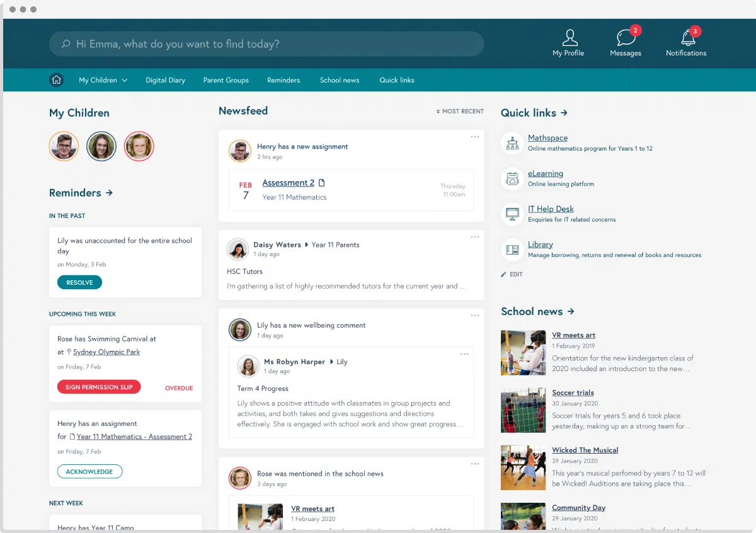756x533 pixels.
Task: Click the IT Help Desk monitor icon
Action: pyautogui.click(x=512, y=214)
